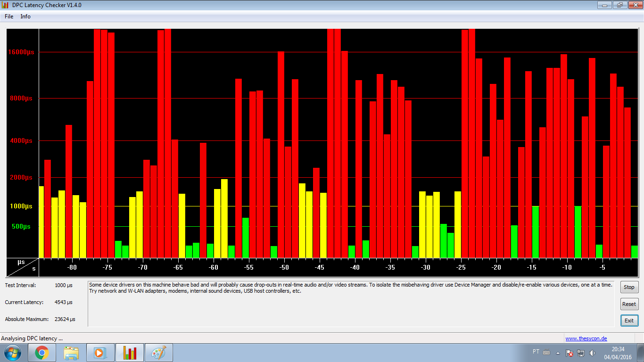This screenshot has width=644, height=362.
Task: Click the PT input language indicator
Action: (x=536, y=352)
